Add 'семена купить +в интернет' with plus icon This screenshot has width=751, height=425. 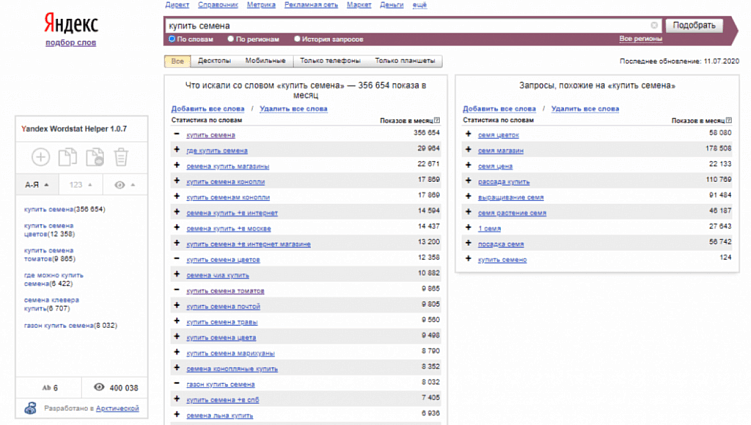tap(177, 212)
